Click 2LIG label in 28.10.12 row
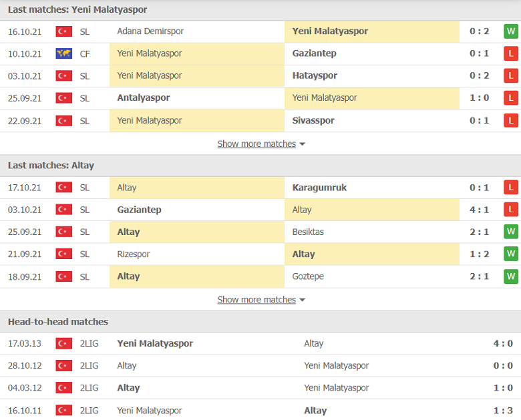This screenshot has width=521, height=420. pos(89,365)
